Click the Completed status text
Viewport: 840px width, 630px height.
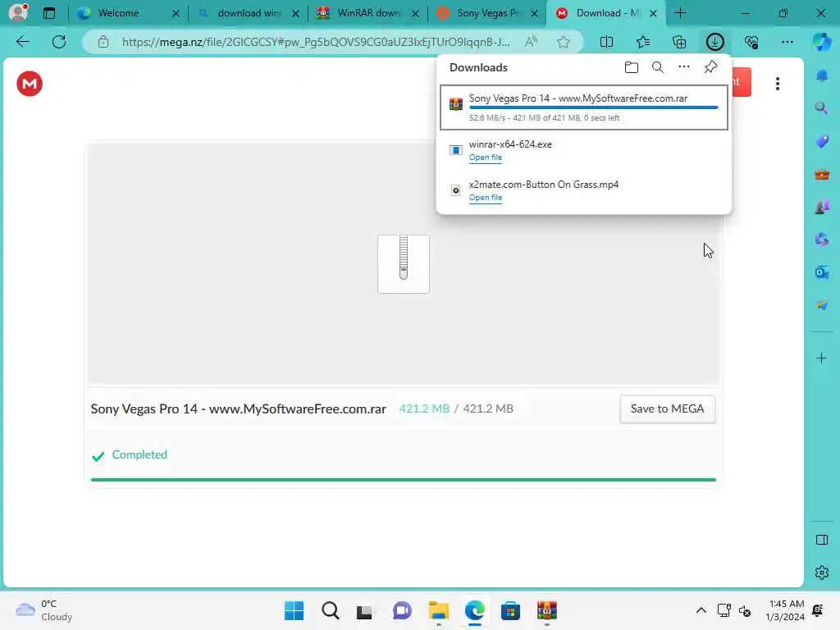[x=139, y=454]
